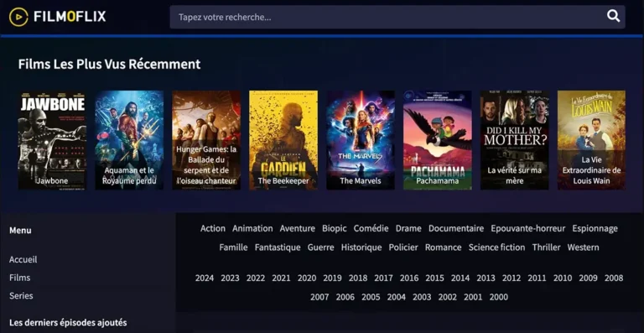The width and height of the screenshot is (644, 333).
Task: Open the Jawbone movie poster
Action: point(52,140)
